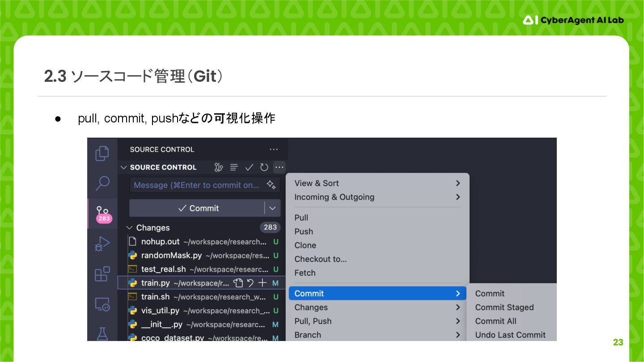Select the train.py file row

[x=201, y=283]
